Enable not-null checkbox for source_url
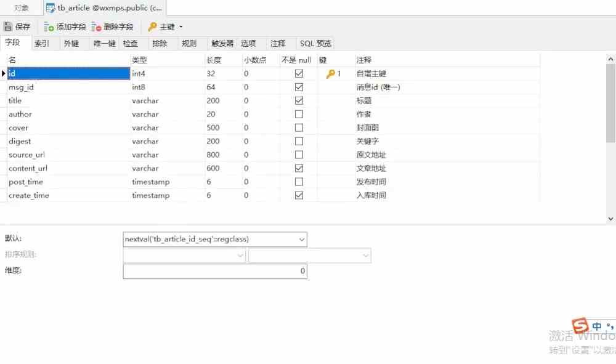The image size is (616, 364). (x=299, y=155)
